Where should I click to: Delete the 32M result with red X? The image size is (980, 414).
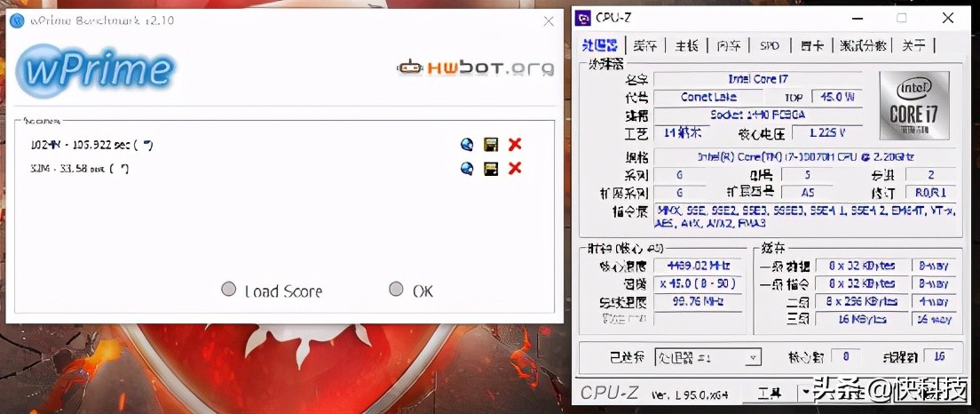coord(514,168)
